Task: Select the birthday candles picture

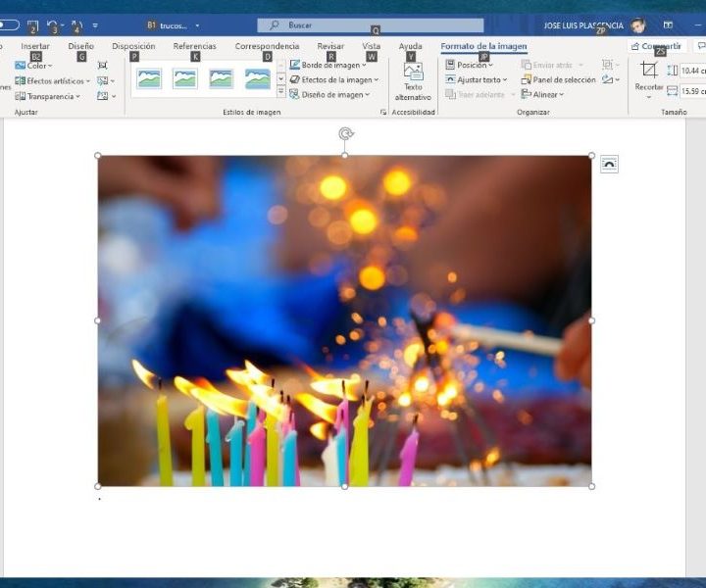Action: 344,320
